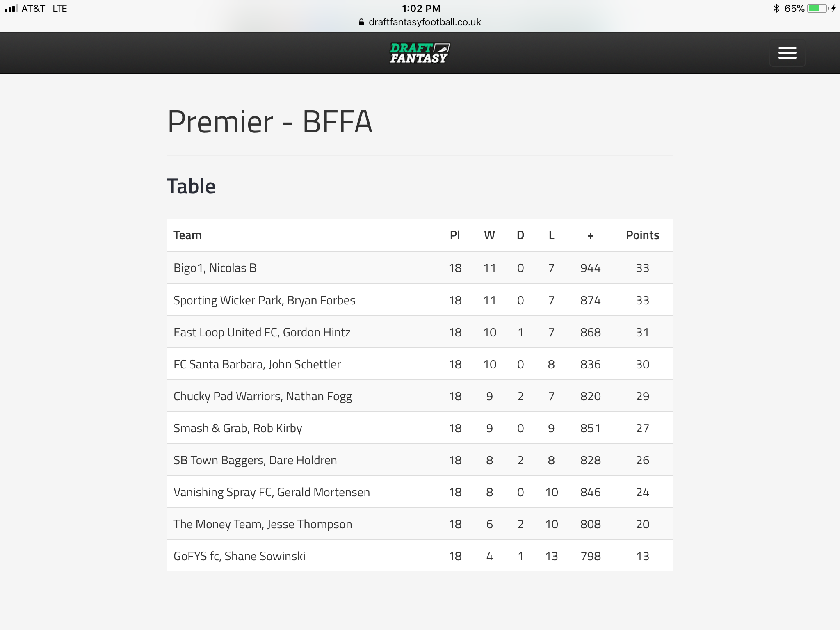
Task: Open GoFYS fc, Shane Sowinski row
Action: click(420, 556)
